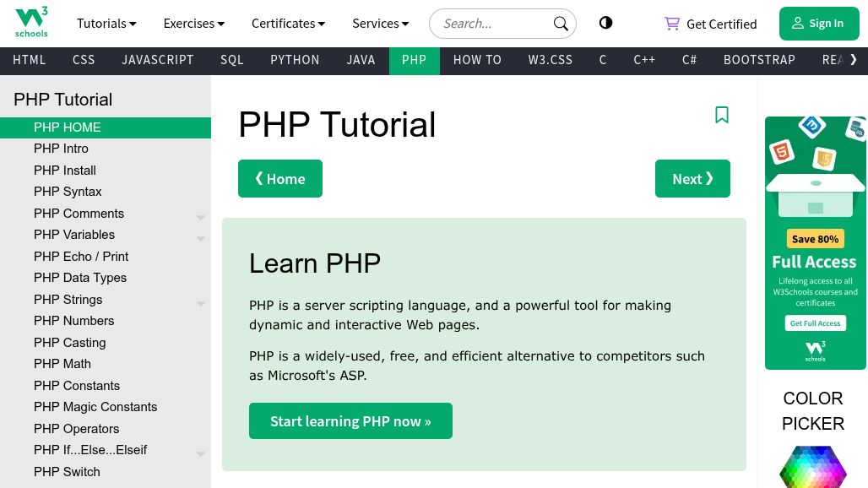868x488 pixels.
Task: Open PHP Echo / Print page
Action: 106,257
